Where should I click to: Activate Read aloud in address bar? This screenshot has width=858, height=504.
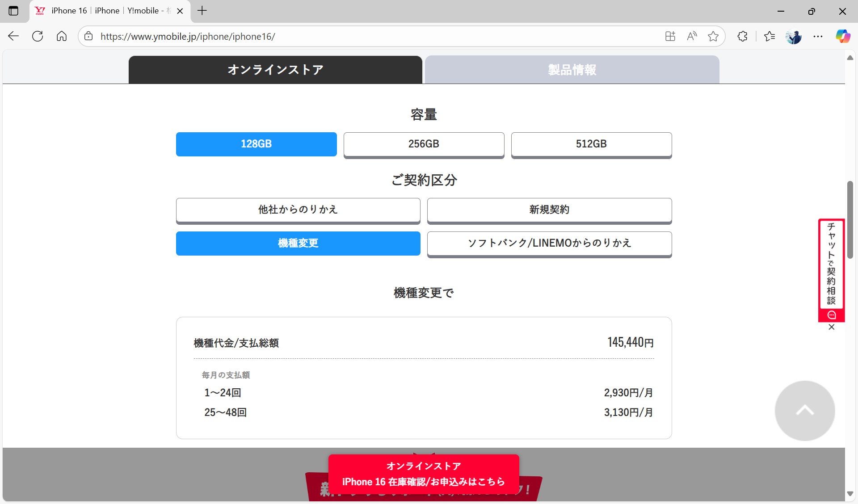click(692, 36)
